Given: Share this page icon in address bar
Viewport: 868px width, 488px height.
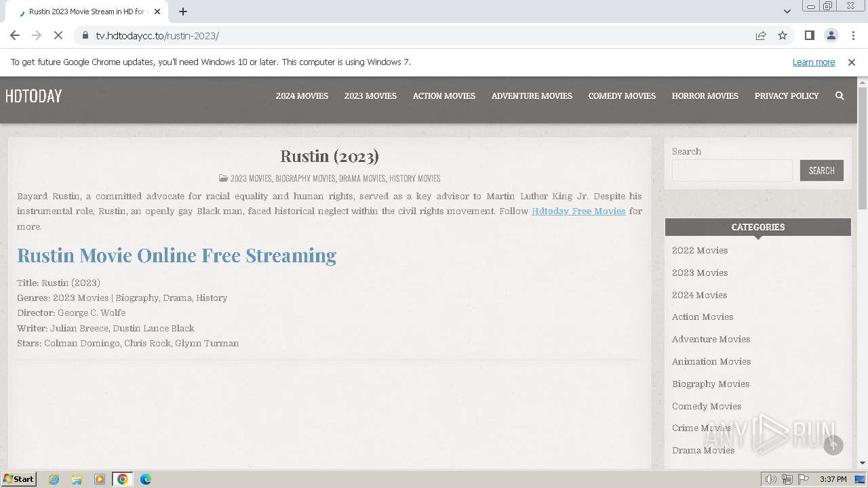Looking at the screenshot, I should (x=761, y=35).
